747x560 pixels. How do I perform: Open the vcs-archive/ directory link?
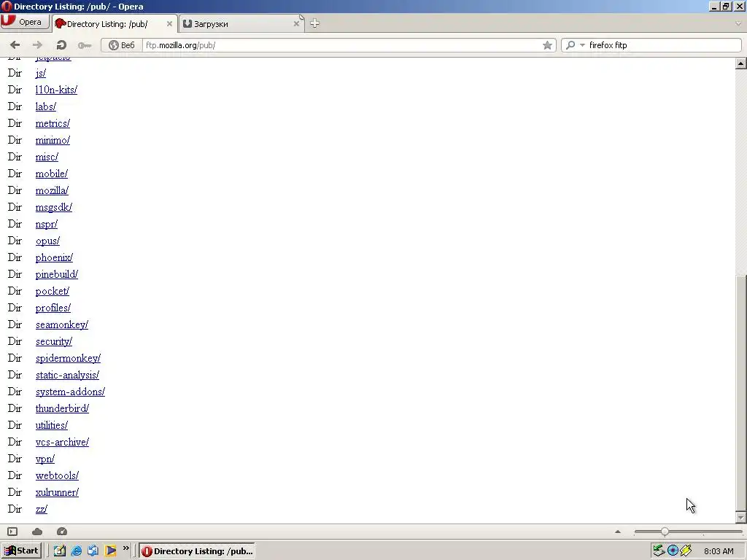point(63,442)
